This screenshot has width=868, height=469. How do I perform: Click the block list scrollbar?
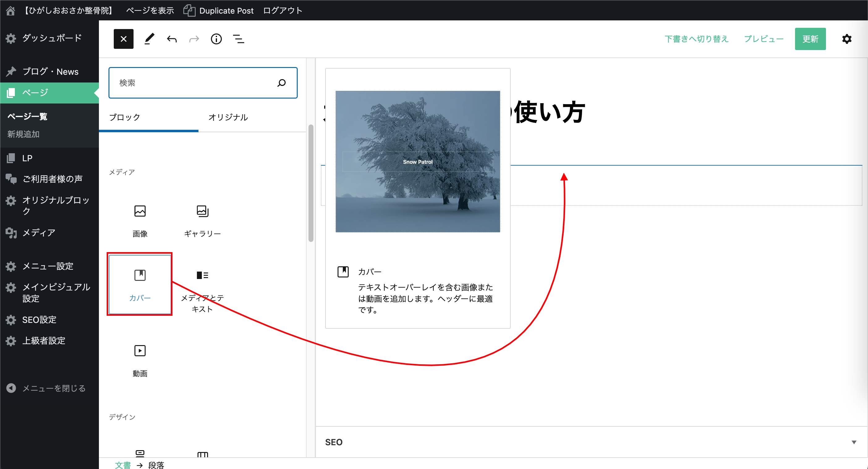(311, 184)
